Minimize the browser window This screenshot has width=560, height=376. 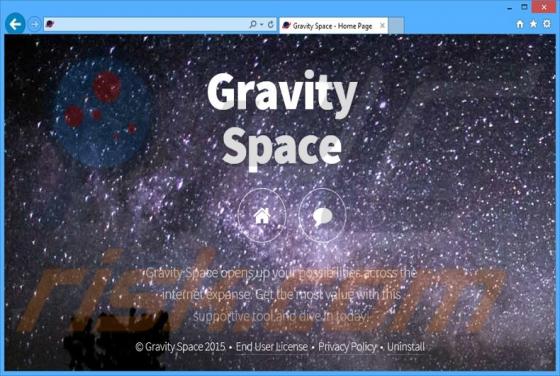point(510,7)
